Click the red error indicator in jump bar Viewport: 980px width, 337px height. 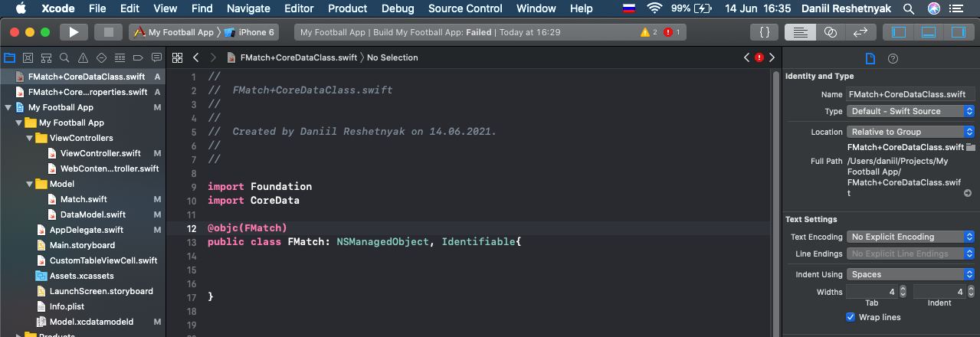(759, 57)
